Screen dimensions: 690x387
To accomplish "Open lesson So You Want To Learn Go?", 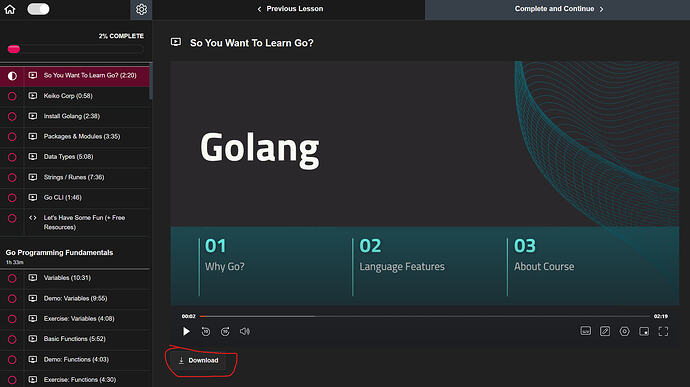I will tap(75, 75).
